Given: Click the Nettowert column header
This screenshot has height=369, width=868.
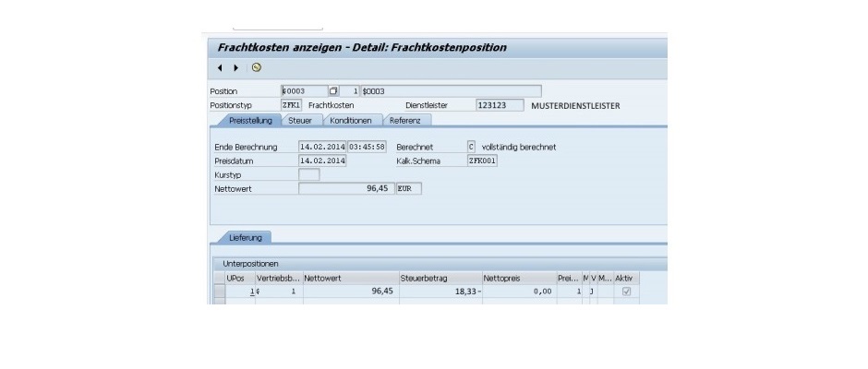Looking at the screenshot, I should pyautogui.click(x=350, y=278).
